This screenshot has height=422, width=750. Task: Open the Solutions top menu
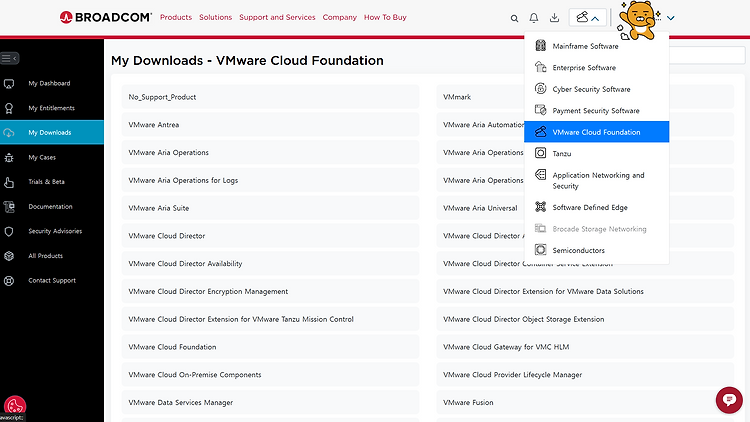click(215, 17)
